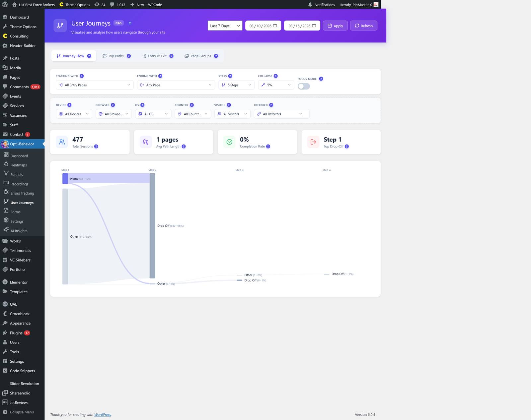Open the Heatmaps section
The width and height of the screenshot is (531, 420).
click(x=19, y=165)
